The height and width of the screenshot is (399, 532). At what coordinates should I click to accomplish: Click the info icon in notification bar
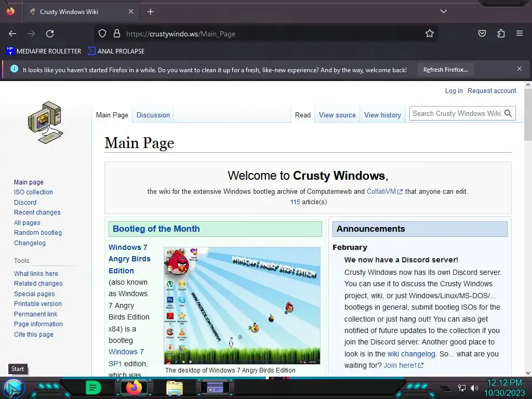pyautogui.click(x=14, y=69)
